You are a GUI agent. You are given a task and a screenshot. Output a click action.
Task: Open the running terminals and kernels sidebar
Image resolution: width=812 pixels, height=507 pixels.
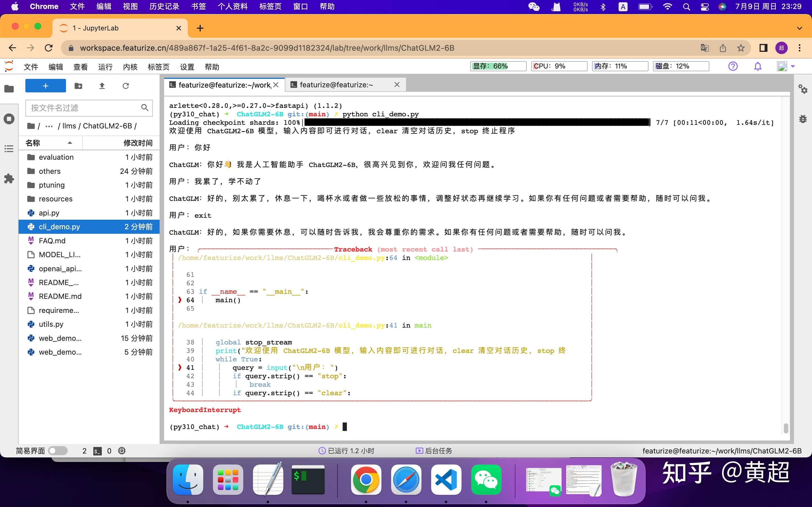9,119
